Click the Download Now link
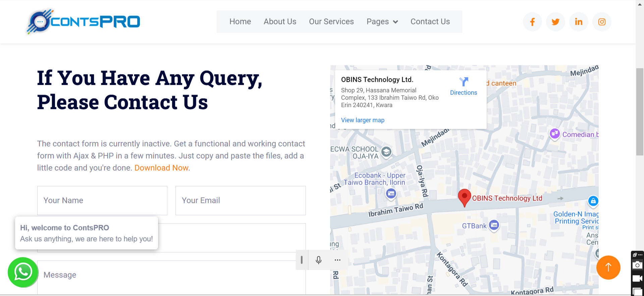 161,168
